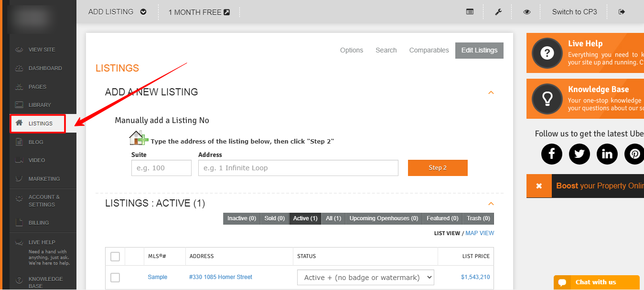Open the listing Status dropdown
This screenshot has height=290, width=644.
[x=365, y=277]
